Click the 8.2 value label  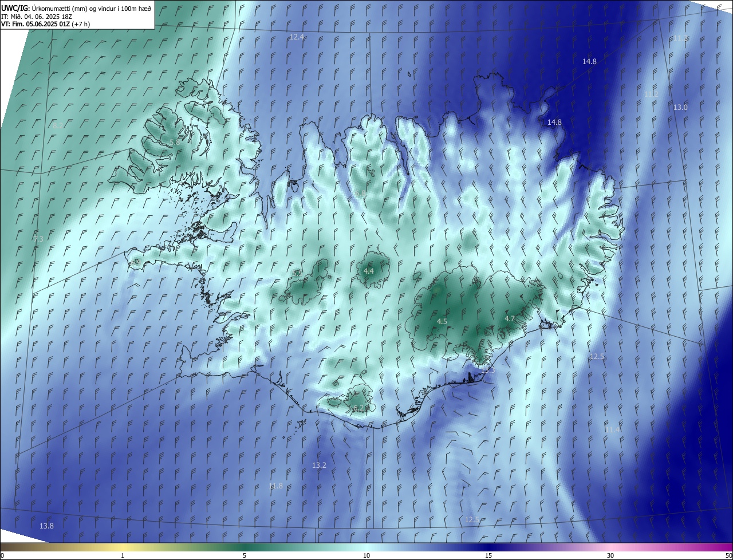[x=58, y=125]
